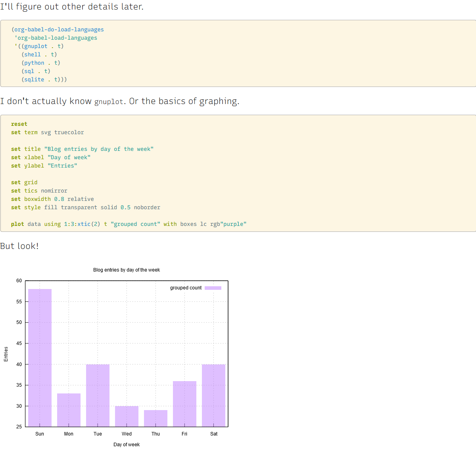Click the "Mon" x-axis label
Viewport: 476px width, 451px height.
click(x=69, y=434)
